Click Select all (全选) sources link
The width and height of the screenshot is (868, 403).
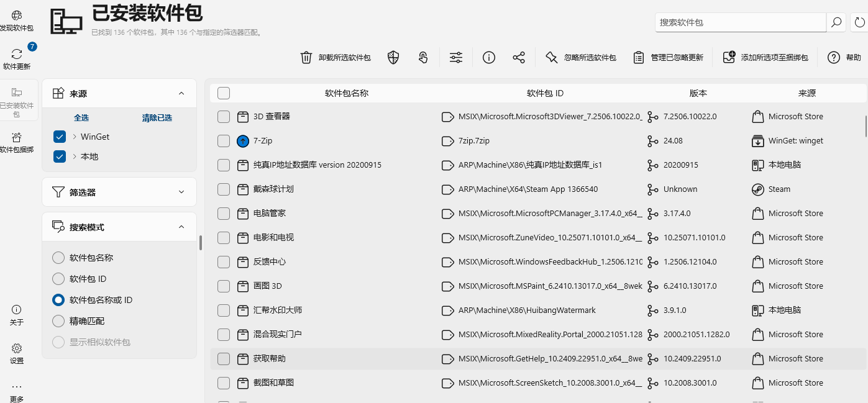click(x=81, y=117)
